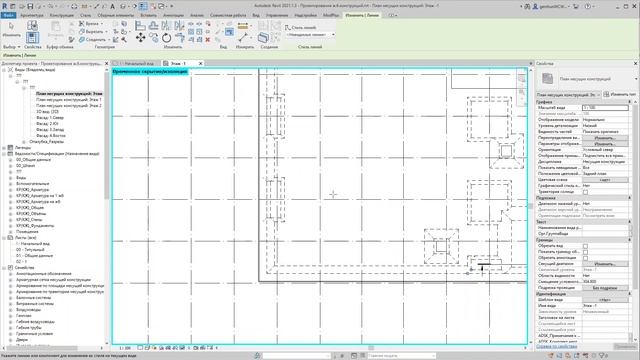Open the Architecture ribbon tab
Image resolution: width=640 pixels, height=360 pixels.
(31, 15)
